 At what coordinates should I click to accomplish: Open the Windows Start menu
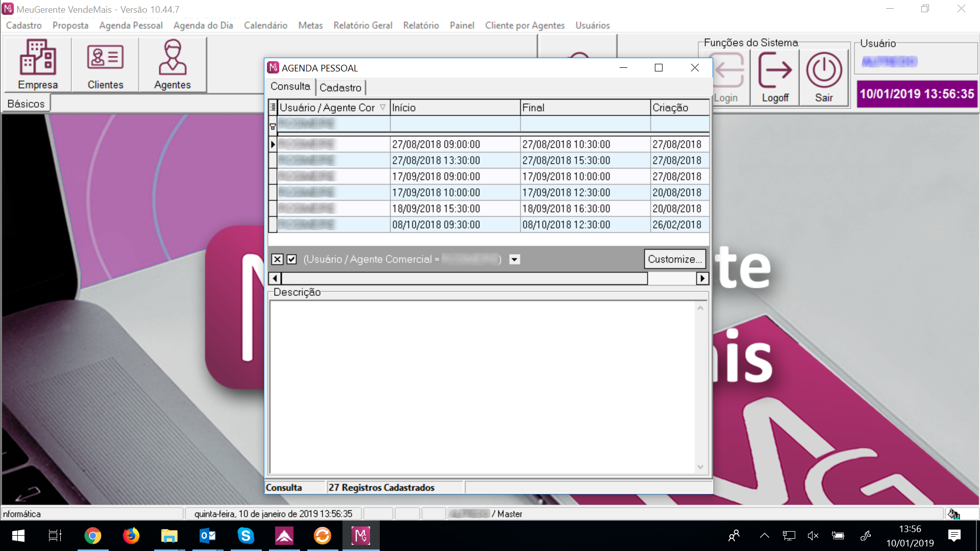pos(18,536)
